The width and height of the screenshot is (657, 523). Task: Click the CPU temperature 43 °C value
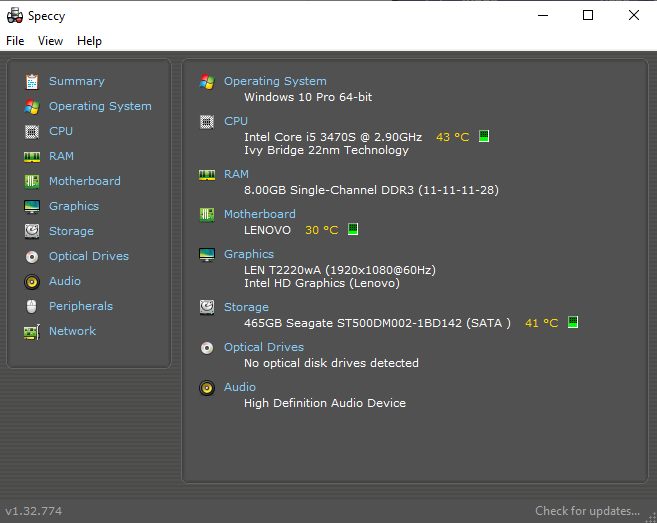click(x=453, y=137)
